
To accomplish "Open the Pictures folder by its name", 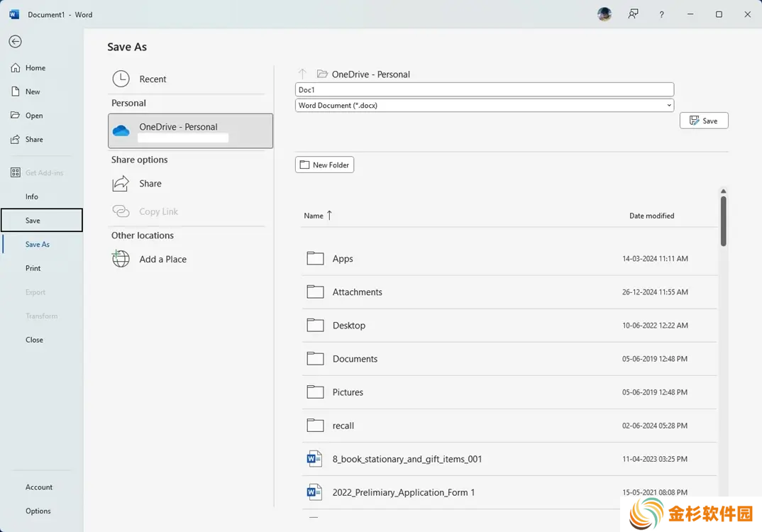I will pos(348,392).
